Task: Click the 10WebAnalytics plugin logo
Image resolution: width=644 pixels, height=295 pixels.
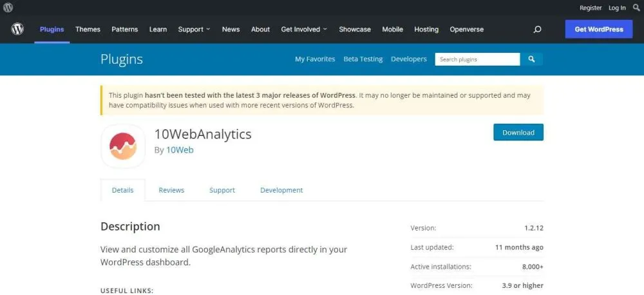Action: tap(123, 146)
